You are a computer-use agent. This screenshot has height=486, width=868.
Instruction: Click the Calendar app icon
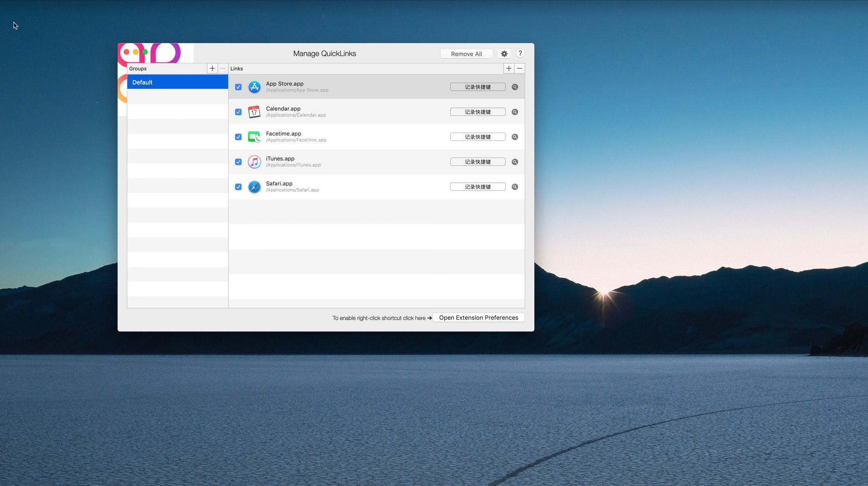(254, 112)
